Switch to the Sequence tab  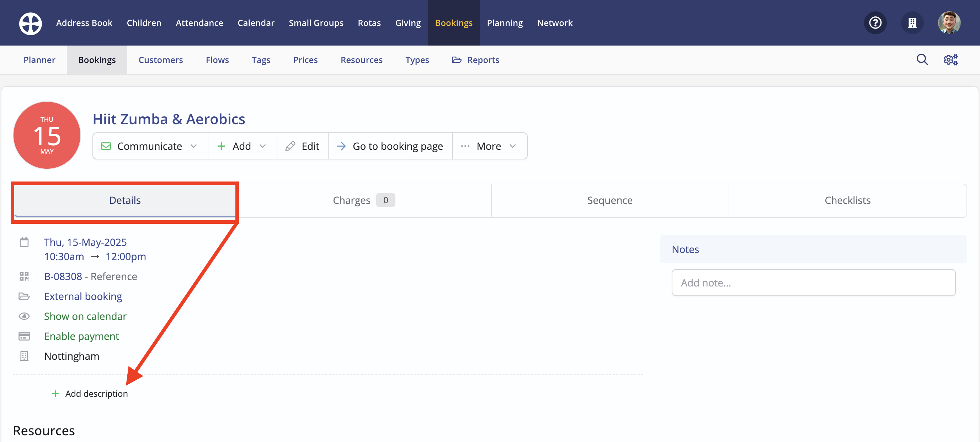tap(610, 200)
